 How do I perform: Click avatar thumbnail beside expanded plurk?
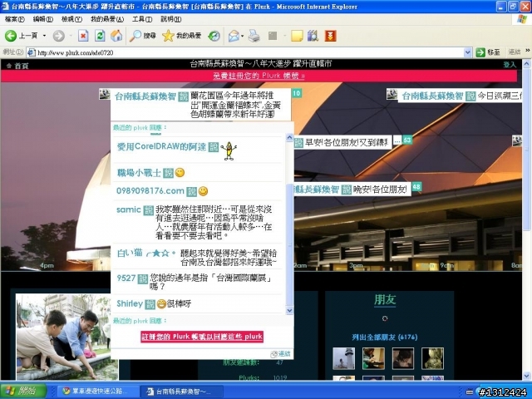(105, 94)
